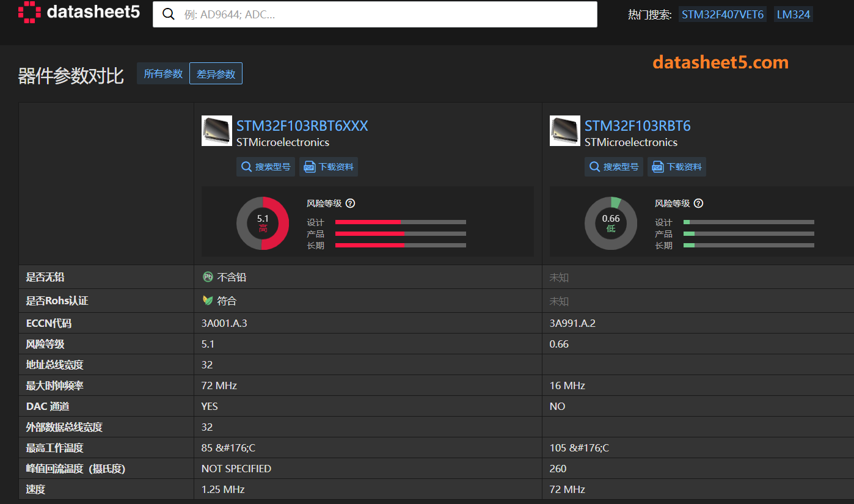Click the ECCN代码 row label
This screenshot has height=504, width=854.
[x=49, y=323]
